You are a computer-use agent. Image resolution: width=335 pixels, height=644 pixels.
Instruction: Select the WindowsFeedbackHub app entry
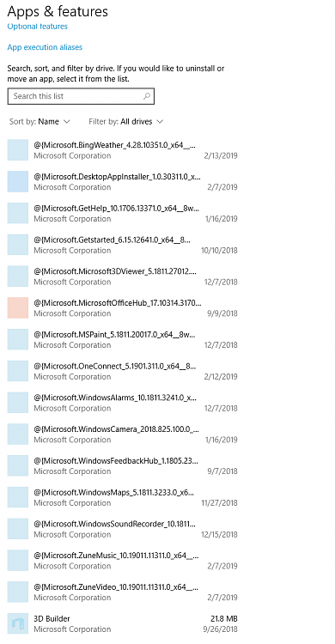(123, 465)
